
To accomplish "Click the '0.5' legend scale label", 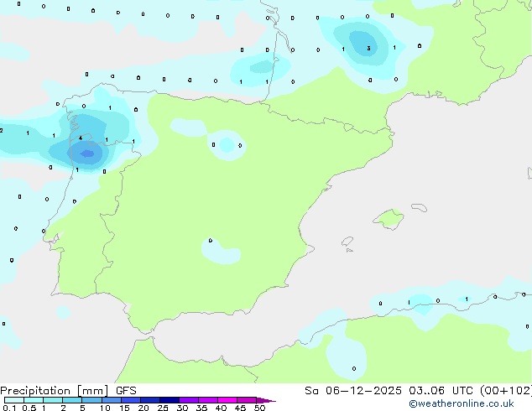I will 29,408.
